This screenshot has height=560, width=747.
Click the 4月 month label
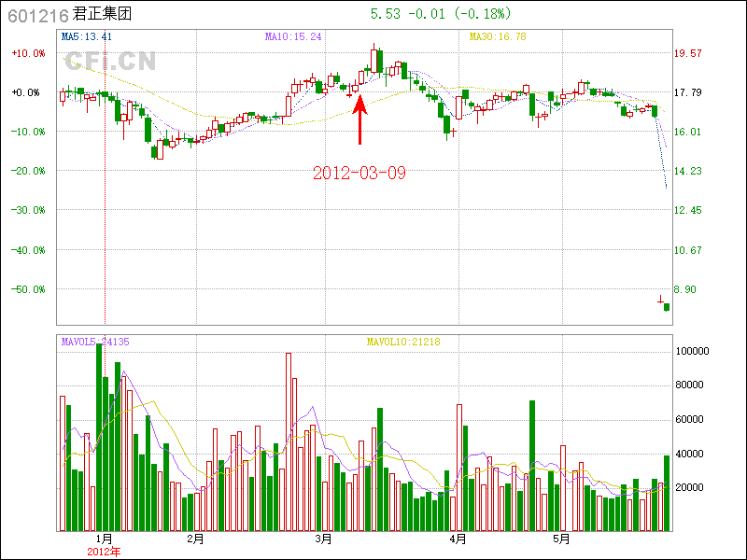[x=458, y=539]
